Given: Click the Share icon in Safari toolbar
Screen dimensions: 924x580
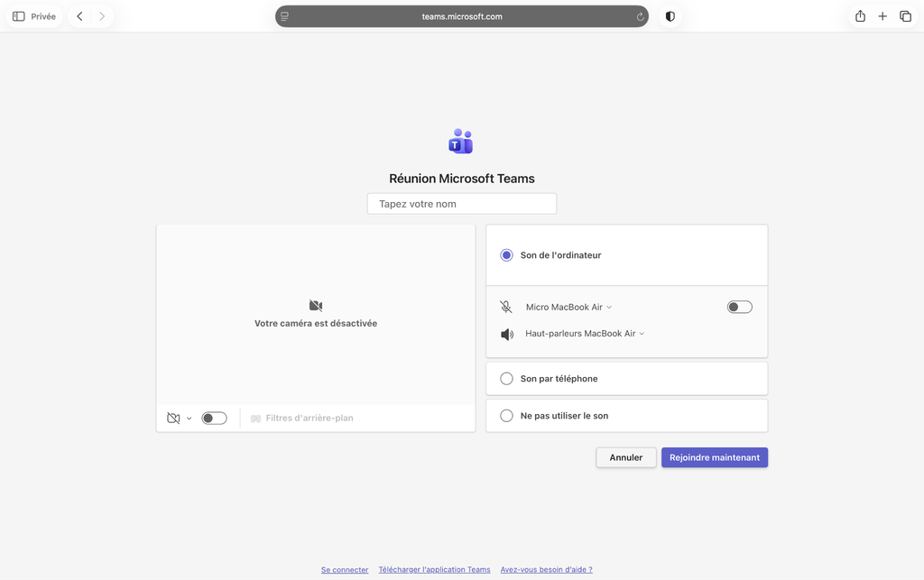Looking at the screenshot, I should 860,16.
